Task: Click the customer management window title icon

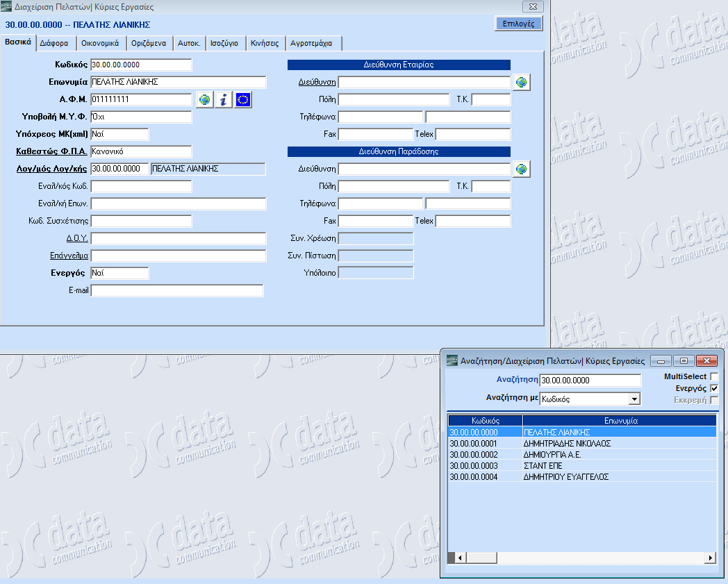Action: coord(6,6)
